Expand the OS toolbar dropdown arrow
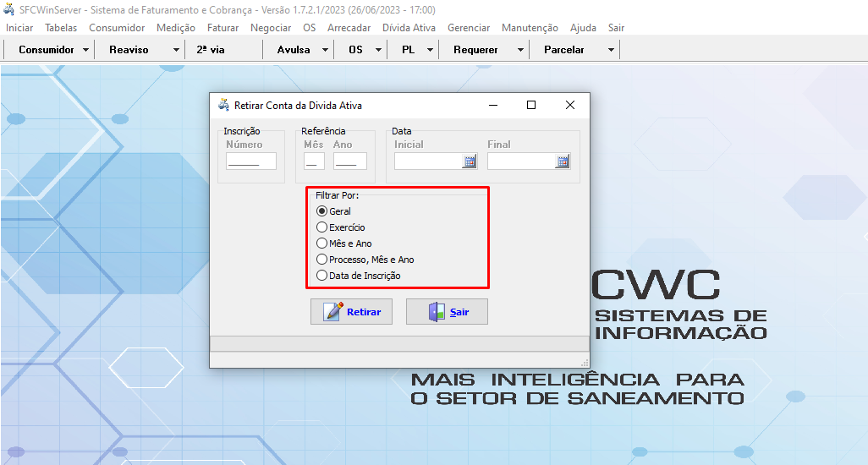 tap(378, 50)
